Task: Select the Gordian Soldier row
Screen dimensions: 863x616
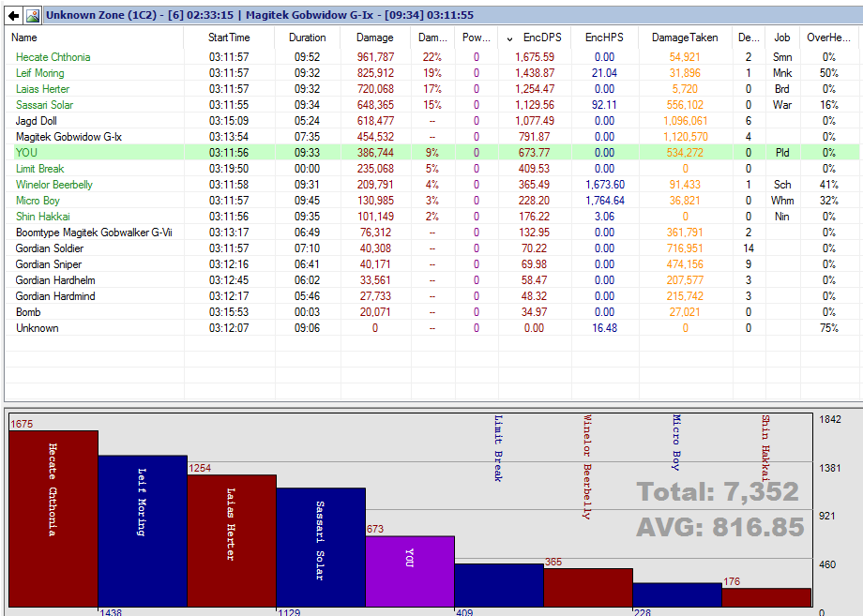Action: 432,248
